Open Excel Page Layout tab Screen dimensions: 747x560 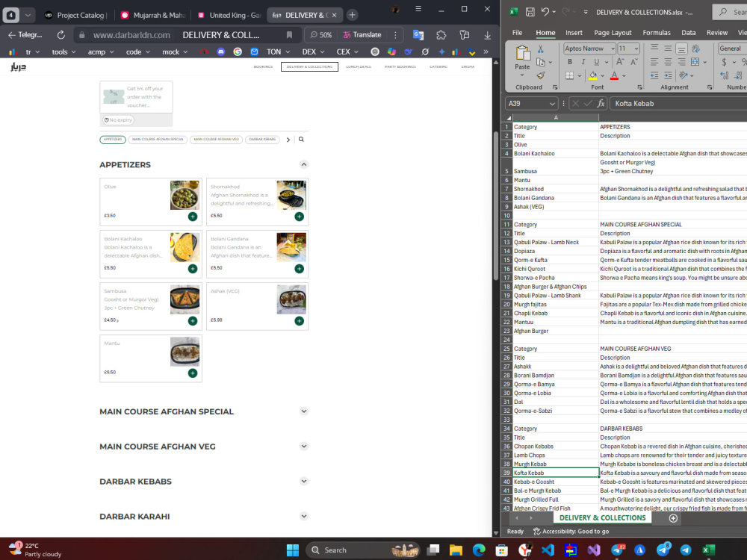point(613,33)
